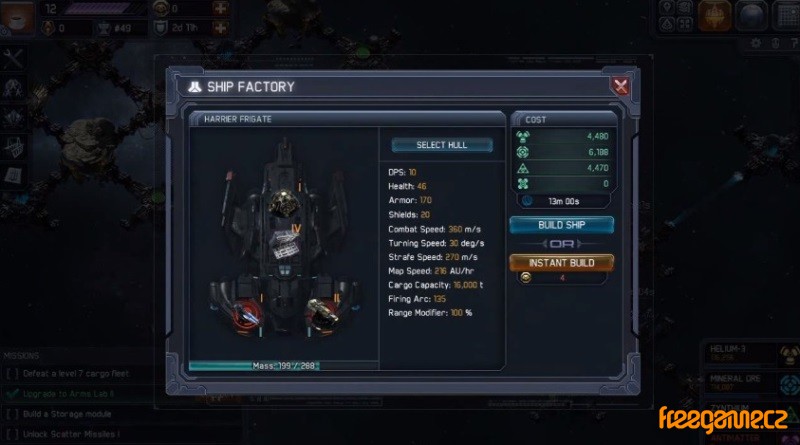Click the wrench tools icon in sidebar
The width and height of the screenshot is (800, 445).
pyautogui.click(x=13, y=59)
